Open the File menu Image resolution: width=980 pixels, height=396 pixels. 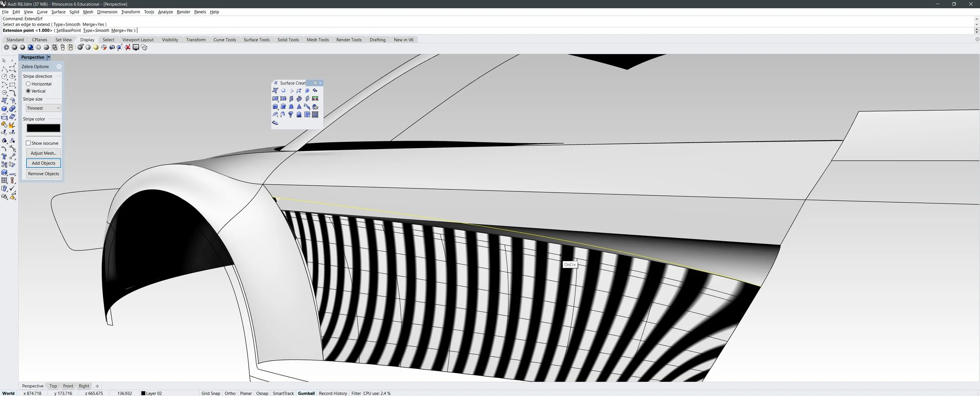5,12
